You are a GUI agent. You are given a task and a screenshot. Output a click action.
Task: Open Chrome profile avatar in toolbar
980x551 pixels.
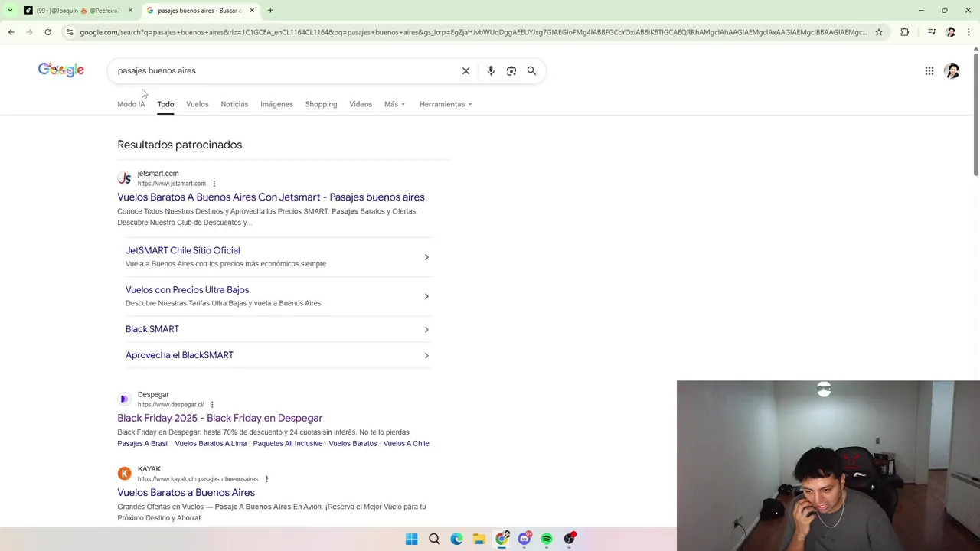(x=950, y=32)
